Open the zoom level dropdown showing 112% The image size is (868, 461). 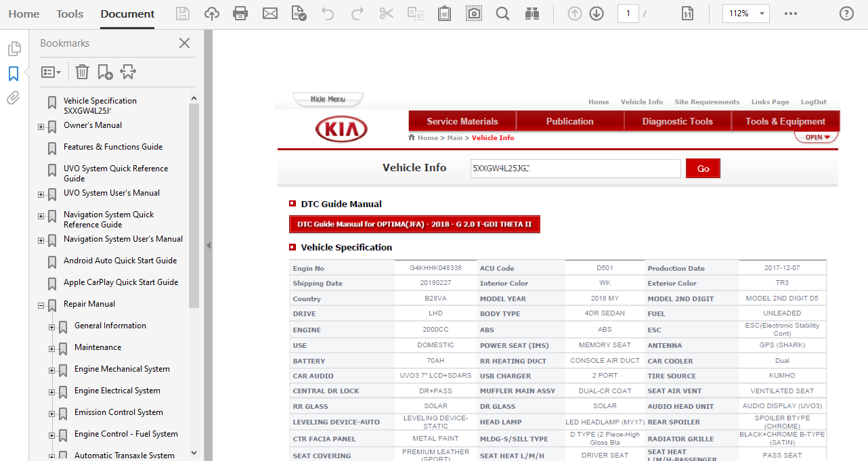click(x=745, y=13)
